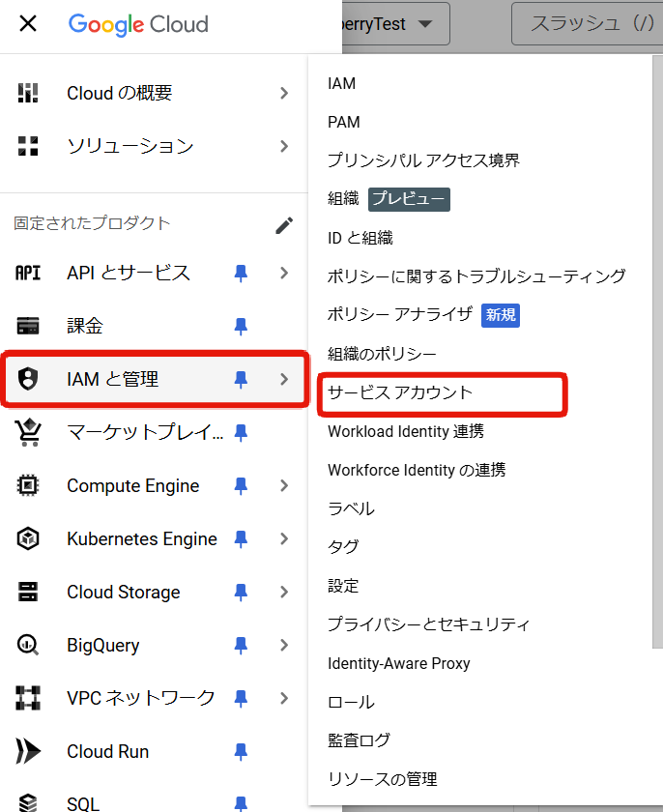Unpin Cloud Storage from pinned products
This screenshot has width=663, height=812.
point(241,593)
